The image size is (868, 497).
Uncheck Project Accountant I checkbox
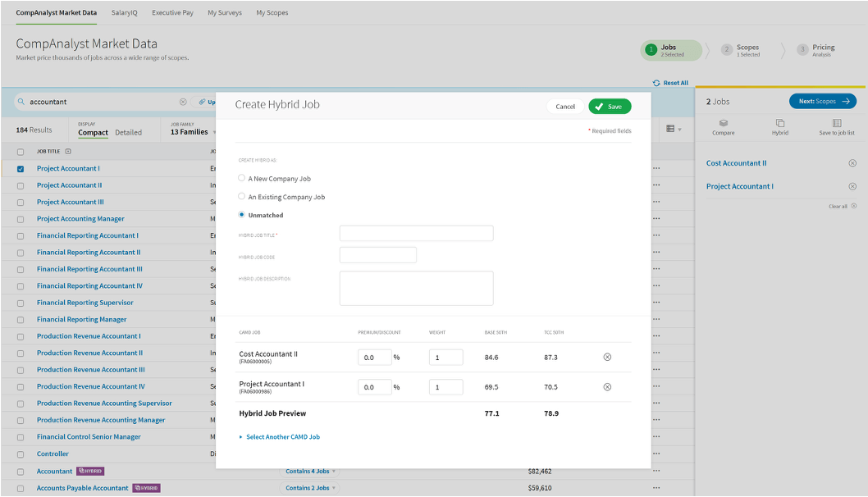[21, 169]
